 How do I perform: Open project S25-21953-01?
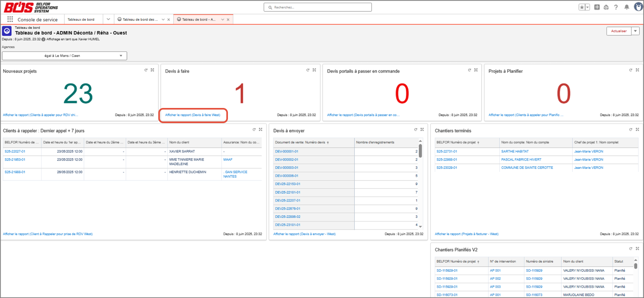15,159
